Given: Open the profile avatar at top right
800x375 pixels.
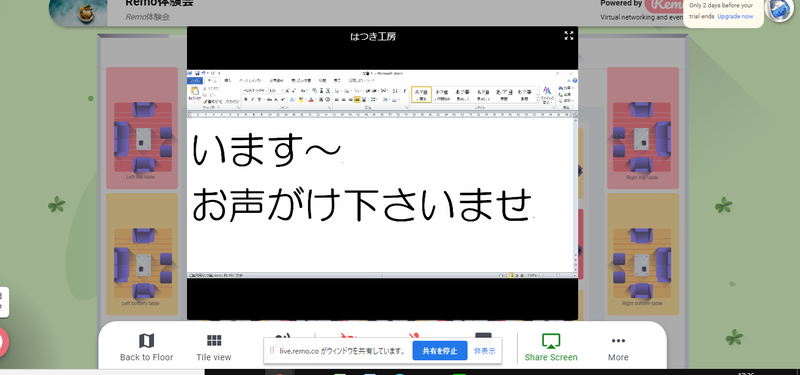Looking at the screenshot, I should pos(779,9).
